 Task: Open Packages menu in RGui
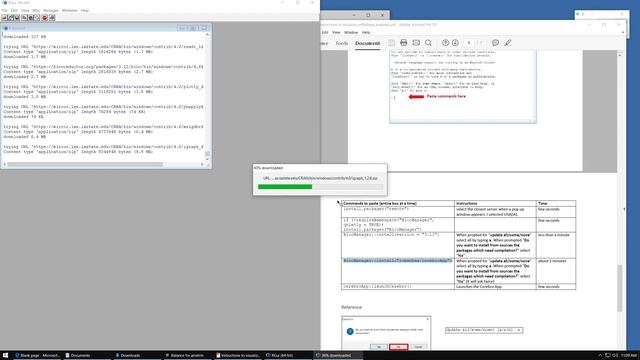pos(51,10)
